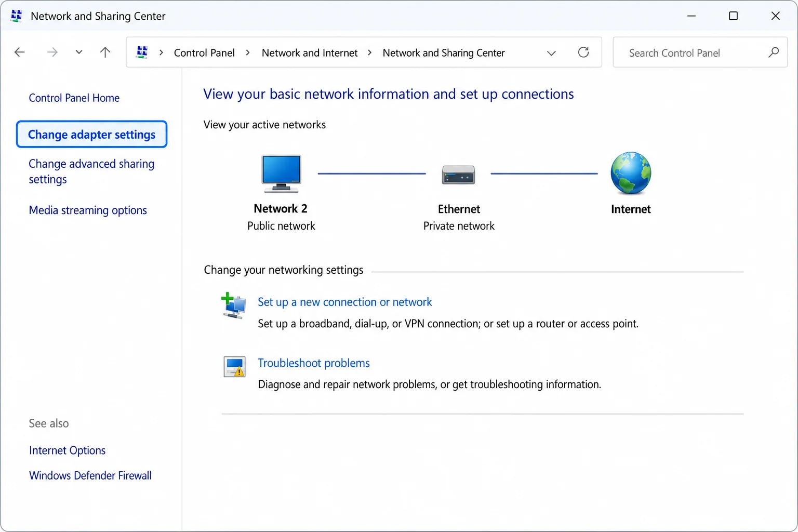Open Set up a new connection or network
This screenshot has width=798, height=532.
coord(345,302)
